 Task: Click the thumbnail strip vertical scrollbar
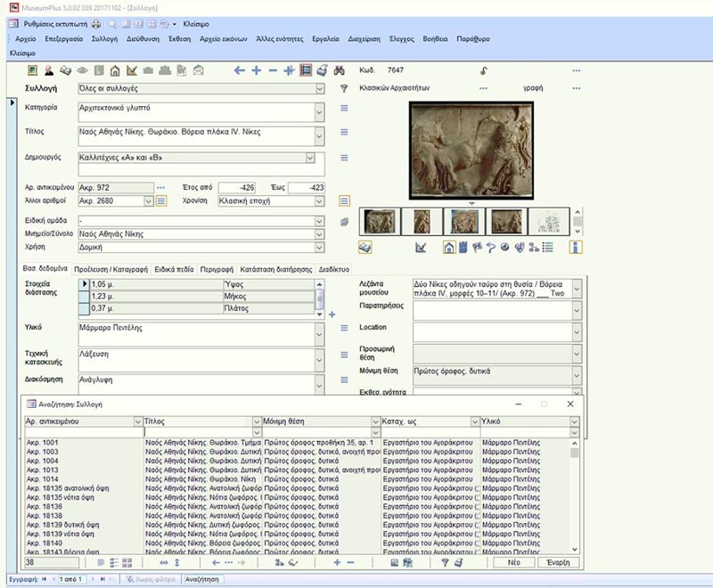click(578, 220)
